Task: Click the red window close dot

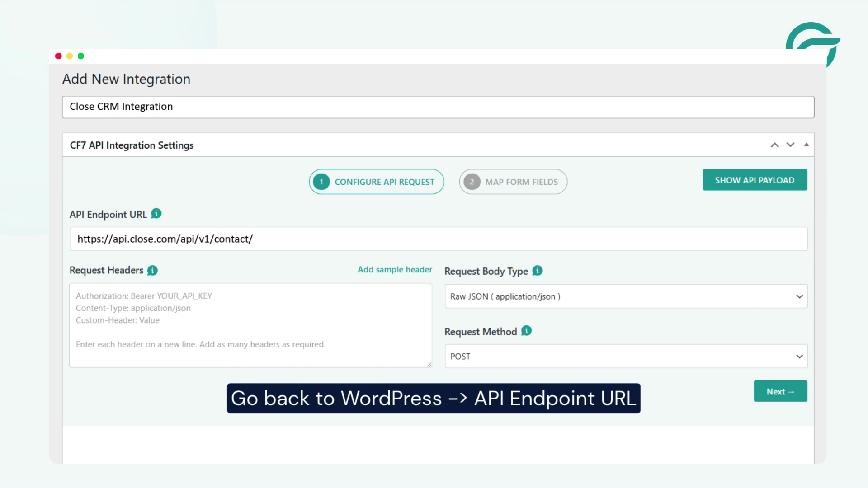Action: coord(58,56)
